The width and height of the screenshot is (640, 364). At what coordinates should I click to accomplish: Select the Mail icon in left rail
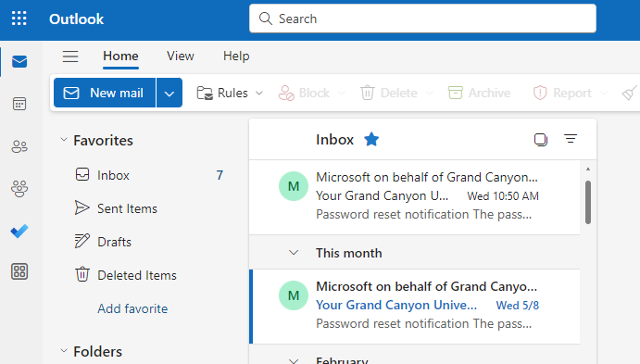point(19,62)
